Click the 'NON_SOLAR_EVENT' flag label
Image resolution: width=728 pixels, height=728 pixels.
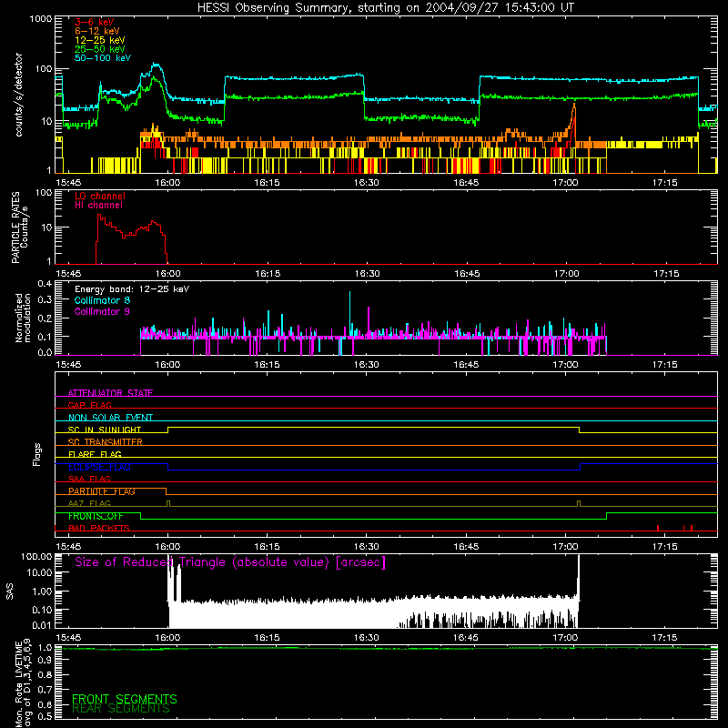(110, 418)
